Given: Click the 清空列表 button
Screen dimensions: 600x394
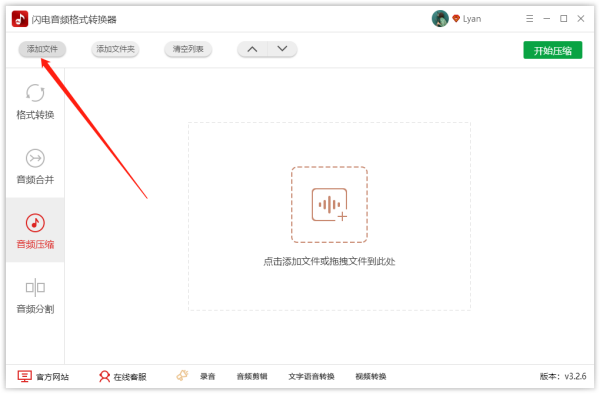Looking at the screenshot, I should (x=188, y=49).
